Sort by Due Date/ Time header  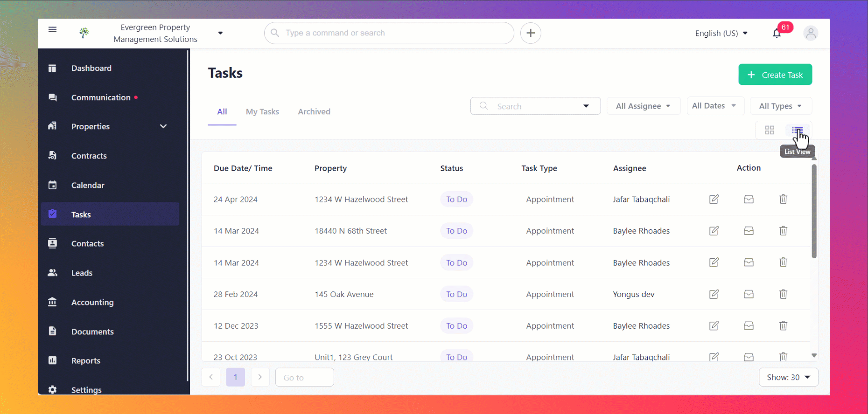pyautogui.click(x=243, y=168)
